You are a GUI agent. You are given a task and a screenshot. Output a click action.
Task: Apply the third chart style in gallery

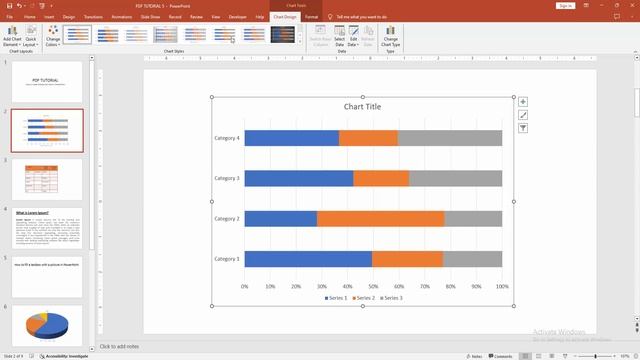136,34
